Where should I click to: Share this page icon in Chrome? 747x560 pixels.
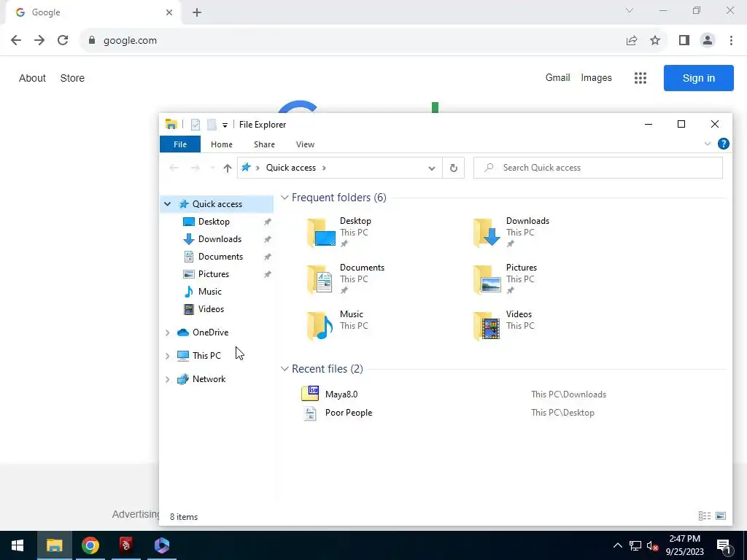[x=632, y=41]
